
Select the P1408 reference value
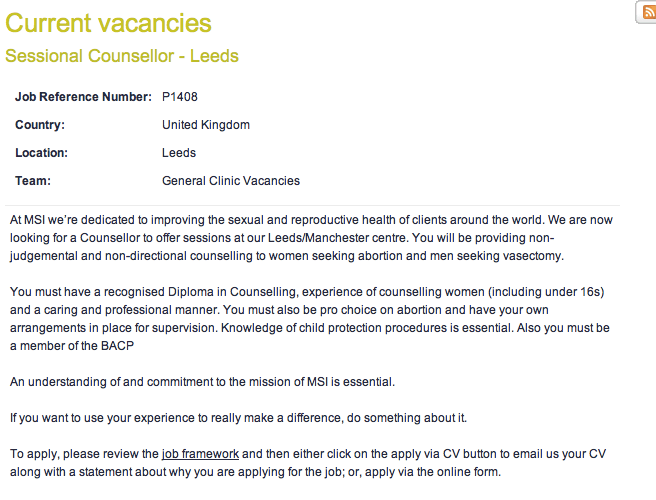click(181, 97)
